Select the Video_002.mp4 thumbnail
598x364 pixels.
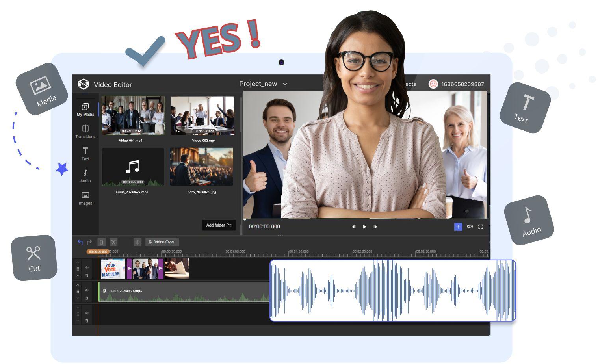[202, 116]
